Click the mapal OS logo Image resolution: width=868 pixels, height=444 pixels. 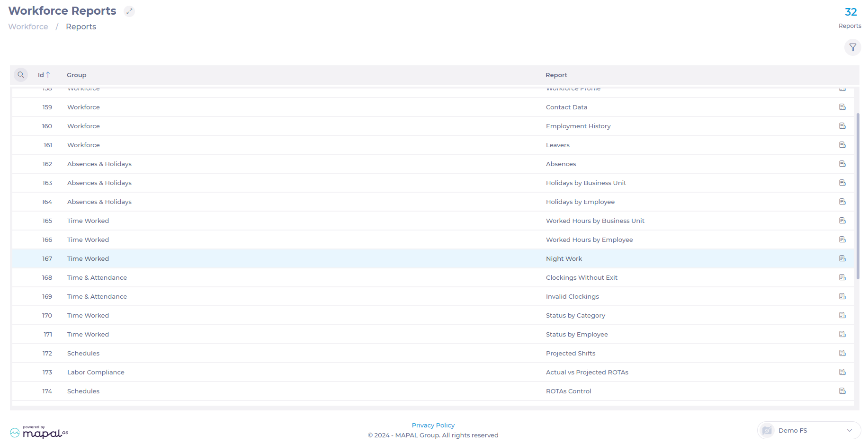[39, 432]
